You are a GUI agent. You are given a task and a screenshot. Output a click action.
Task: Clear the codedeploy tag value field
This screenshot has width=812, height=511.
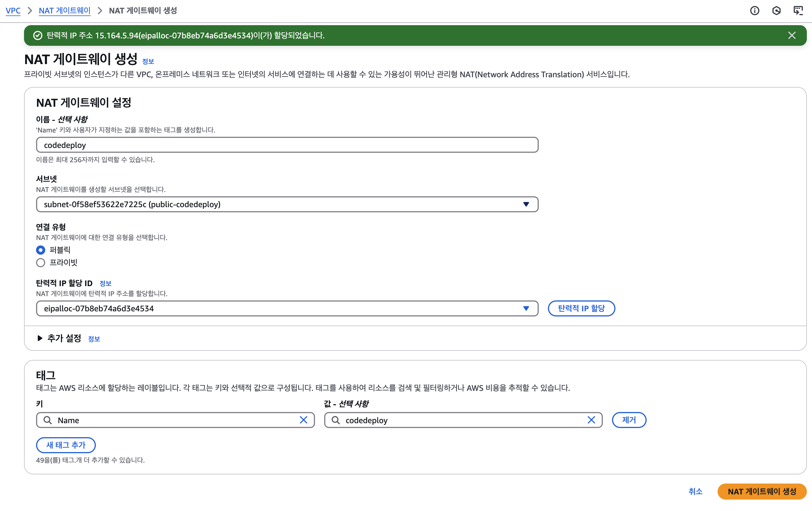pos(591,420)
